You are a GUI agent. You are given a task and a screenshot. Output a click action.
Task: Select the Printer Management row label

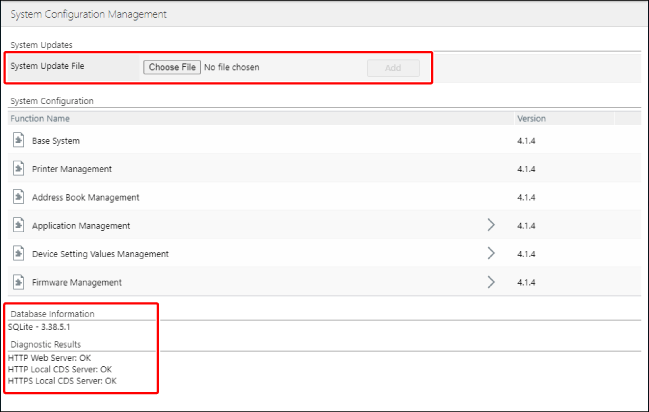tap(71, 169)
